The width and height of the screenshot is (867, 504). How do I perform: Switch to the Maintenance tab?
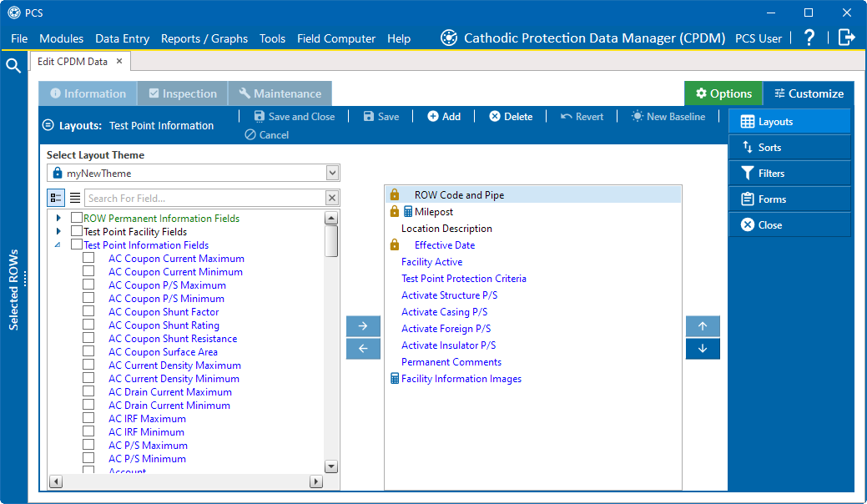tap(280, 93)
